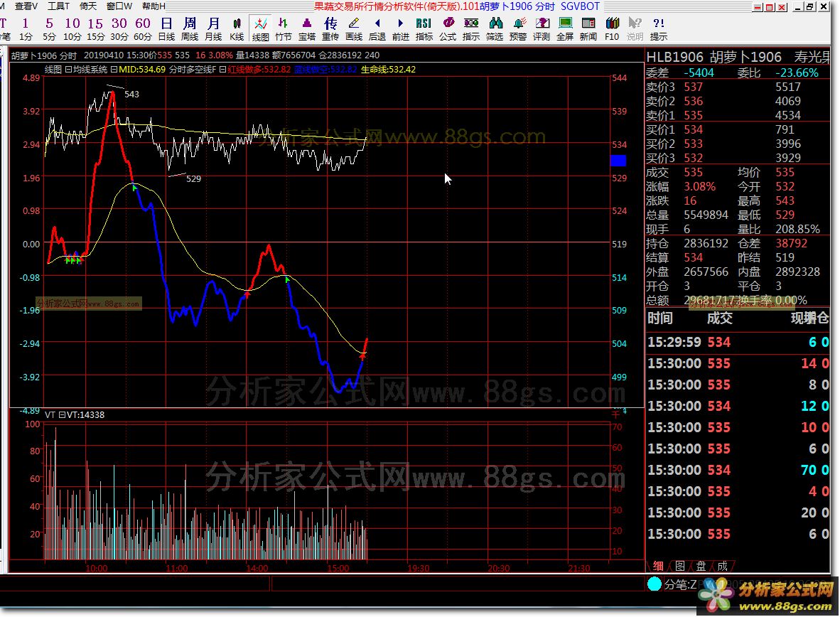
Task: Select the 画线 drawing pencil tool
Action: (354, 29)
